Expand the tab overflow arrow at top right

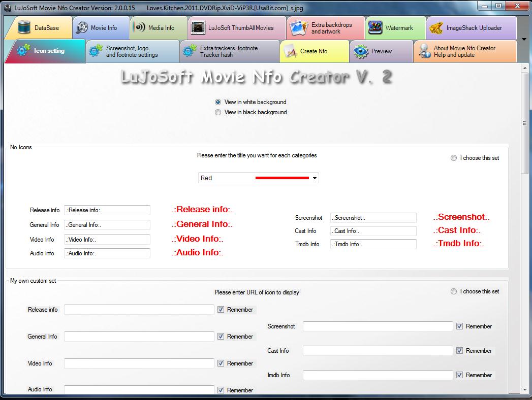pyautogui.click(x=524, y=39)
